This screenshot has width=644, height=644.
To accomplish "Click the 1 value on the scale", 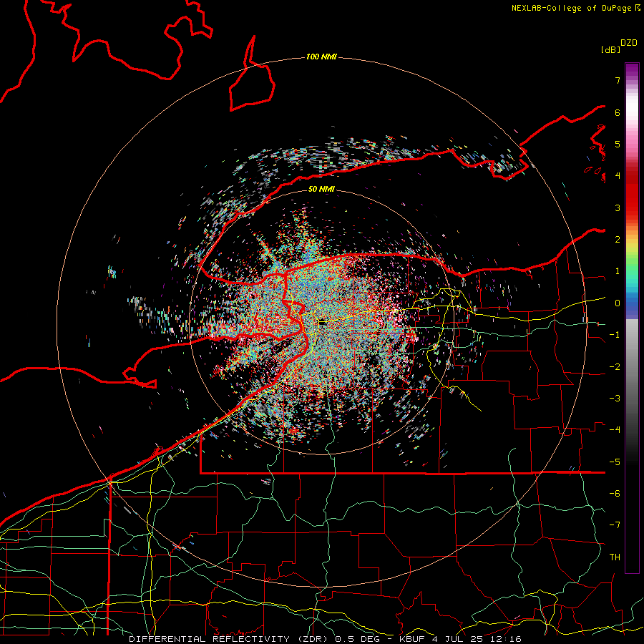I will click(x=618, y=271).
